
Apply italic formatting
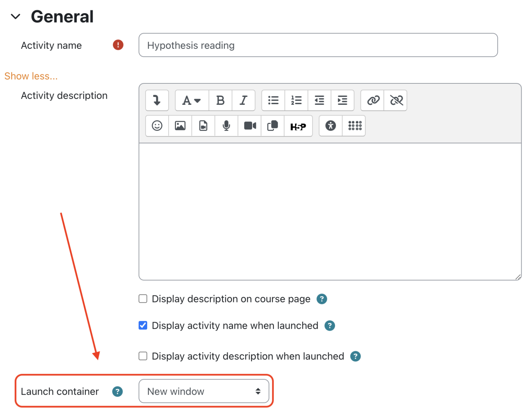click(x=243, y=100)
